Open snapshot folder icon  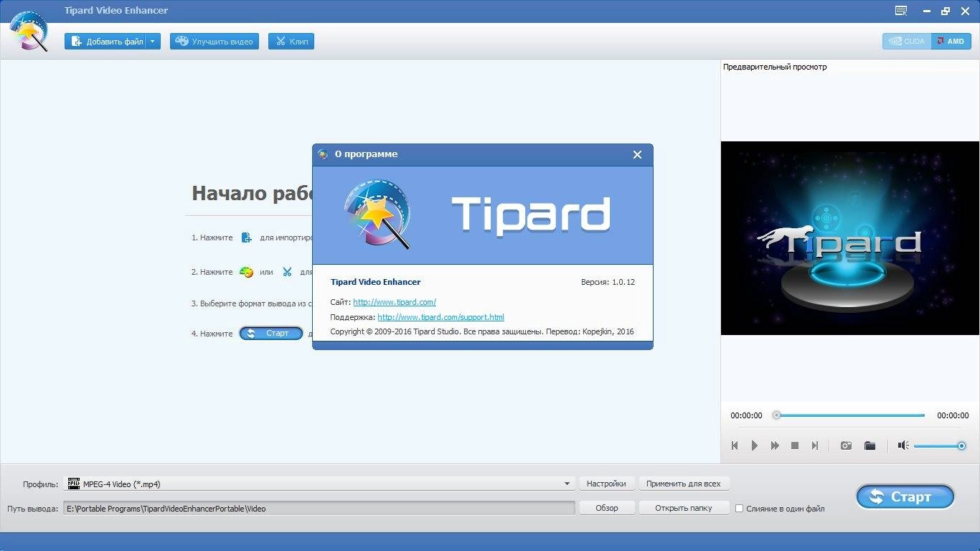(x=870, y=446)
